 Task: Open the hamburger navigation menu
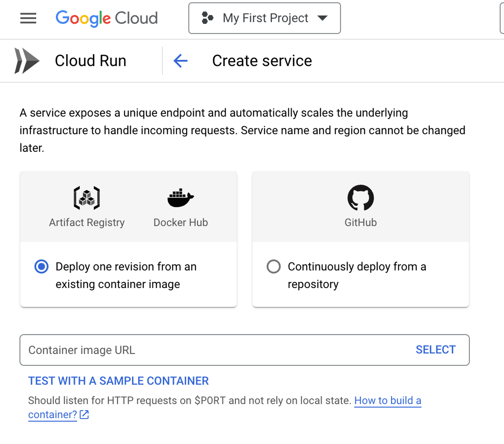pos(28,18)
